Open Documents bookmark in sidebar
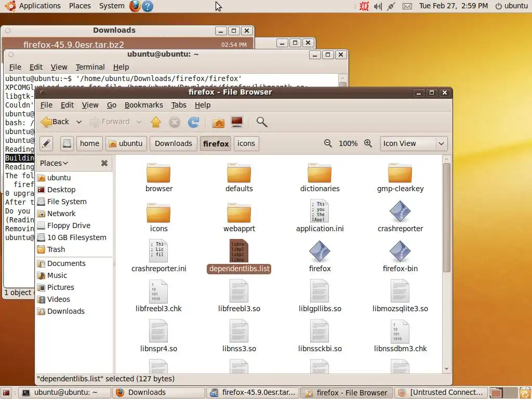 coord(66,263)
